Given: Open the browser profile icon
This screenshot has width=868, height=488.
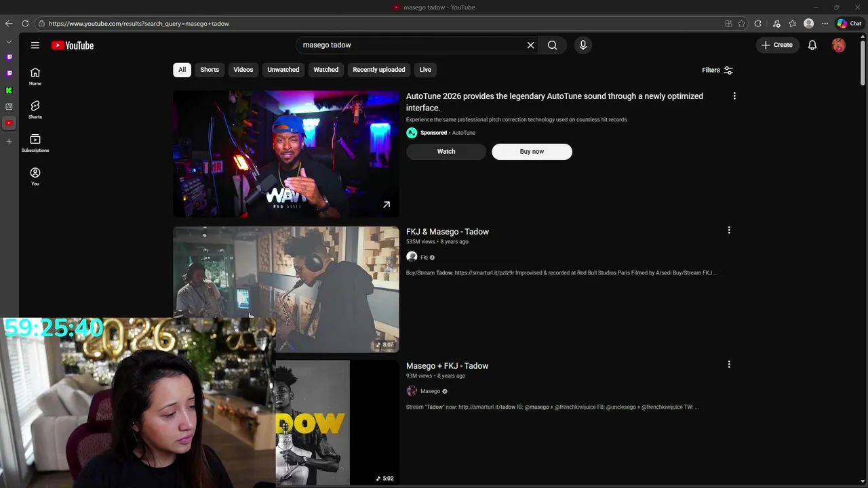Looking at the screenshot, I should (x=808, y=24).
